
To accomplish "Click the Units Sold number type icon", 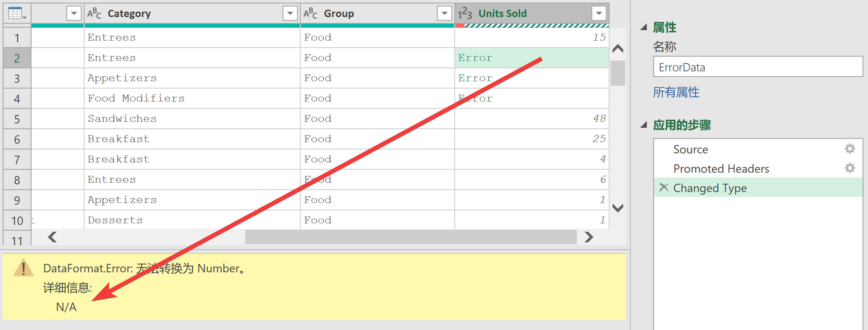I will coord(465,14).
